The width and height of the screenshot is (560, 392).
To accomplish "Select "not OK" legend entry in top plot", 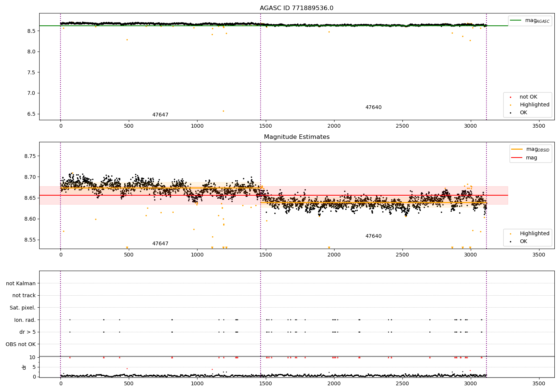I will click(x=528, y=97).
